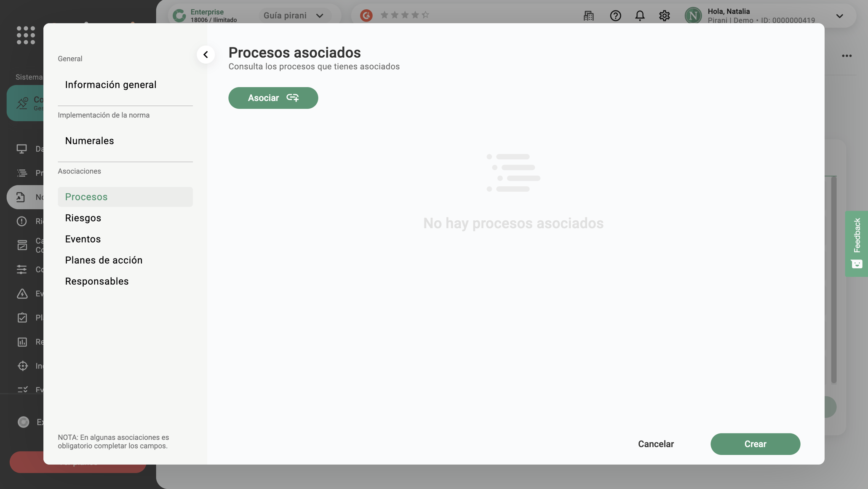This screenshot has width=868, height=489.
Task: Click the Indicadores target icon in sidebar
Action: point(23,366)
